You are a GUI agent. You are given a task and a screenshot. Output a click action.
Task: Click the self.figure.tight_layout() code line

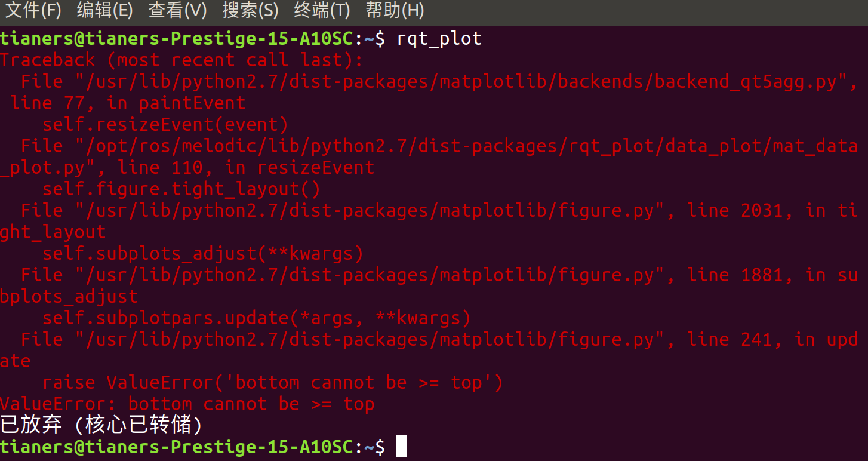(x=181, y=189)
